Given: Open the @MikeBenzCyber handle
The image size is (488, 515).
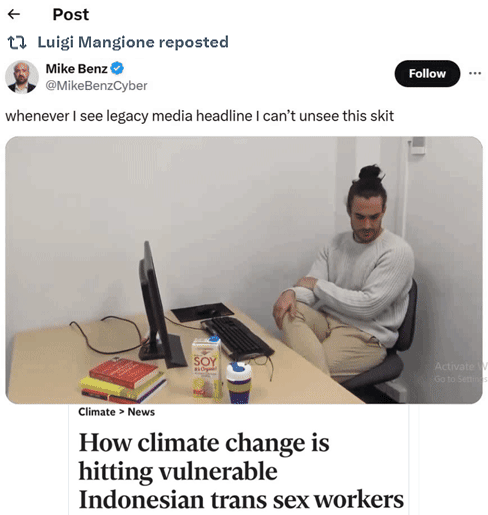Looking at the screenshot, I should click(x=96, y=86).
